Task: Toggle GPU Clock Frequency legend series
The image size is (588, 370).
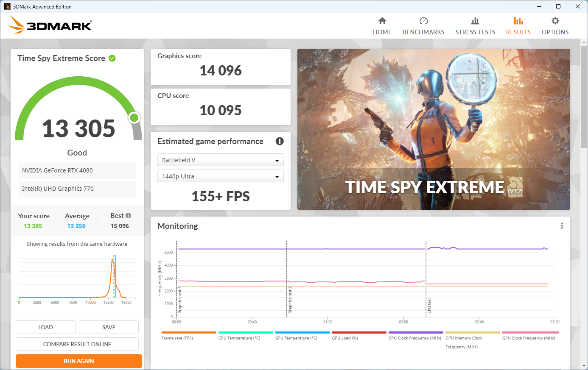Action: pos(529,338)
